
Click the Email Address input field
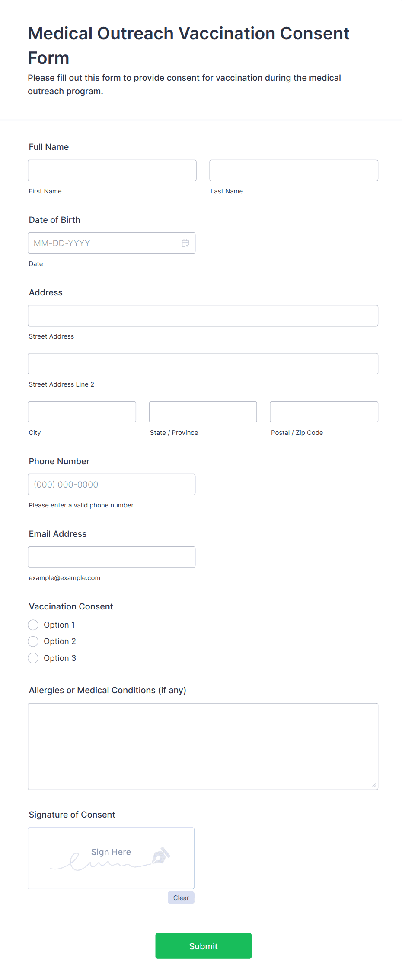point(112,557)
